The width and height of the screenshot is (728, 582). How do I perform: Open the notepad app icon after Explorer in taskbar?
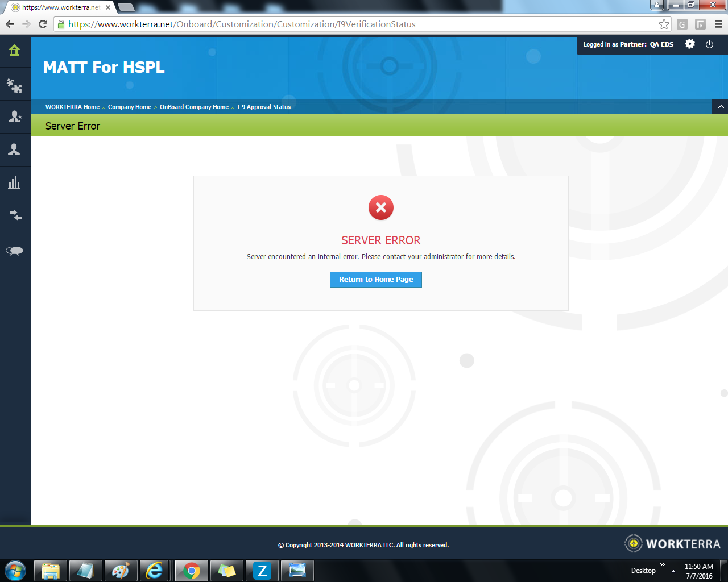coord(85,571)
